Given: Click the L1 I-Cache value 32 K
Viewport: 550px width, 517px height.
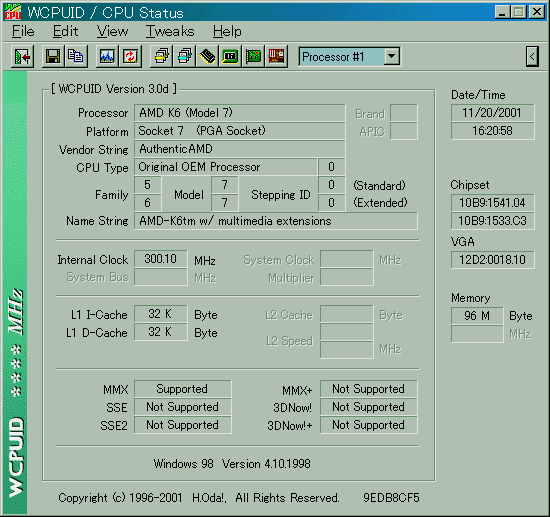Looking at the screenshot, I should pyautogui.click(x=161, y=314).
